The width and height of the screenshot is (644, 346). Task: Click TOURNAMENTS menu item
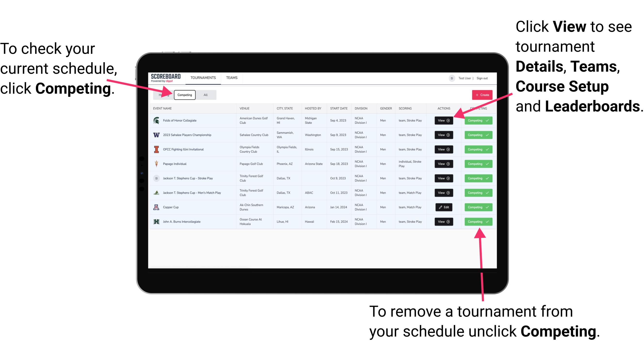203,78
